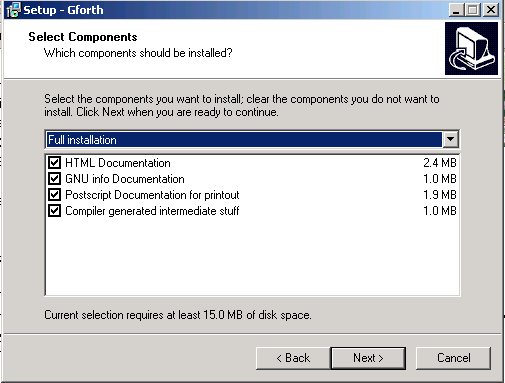Open the installation type dropdown arrow
505x383 pixels.
point(450,139)
